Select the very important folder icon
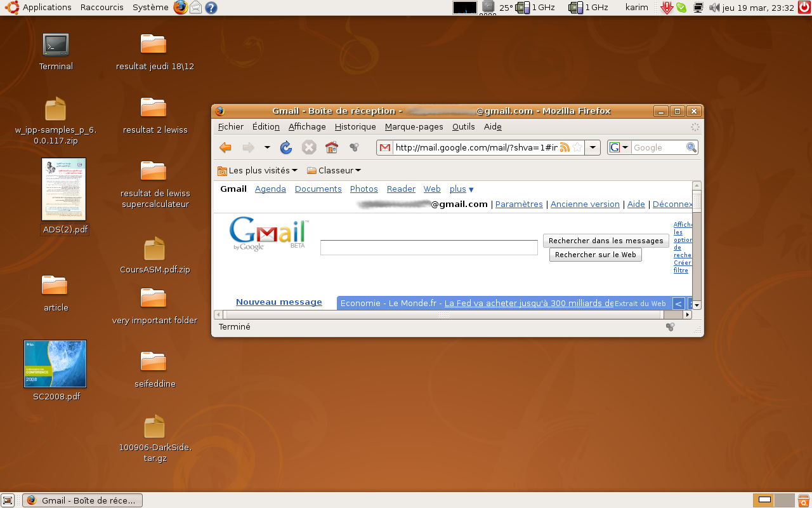This screenshot has width=812, height=508. click(154, 305)
